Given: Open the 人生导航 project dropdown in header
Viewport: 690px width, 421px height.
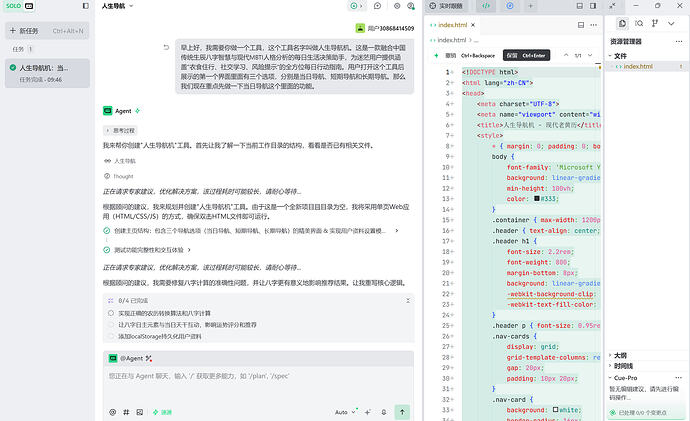Looking at the screenshot, I should (x=117, y=6).
